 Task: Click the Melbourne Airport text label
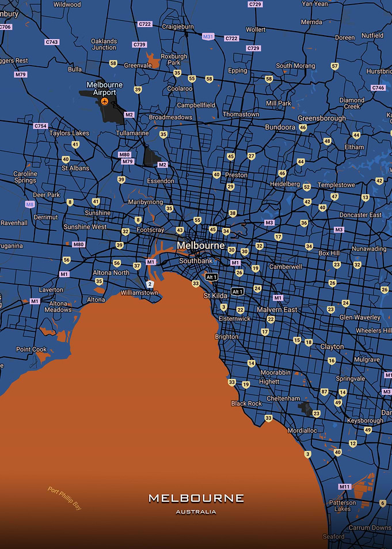click(x=105, y=89)
